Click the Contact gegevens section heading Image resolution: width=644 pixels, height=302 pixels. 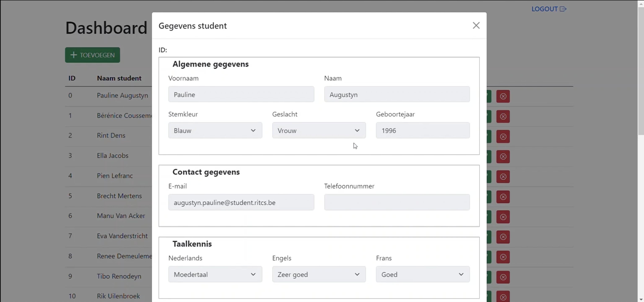coord(206,172)
